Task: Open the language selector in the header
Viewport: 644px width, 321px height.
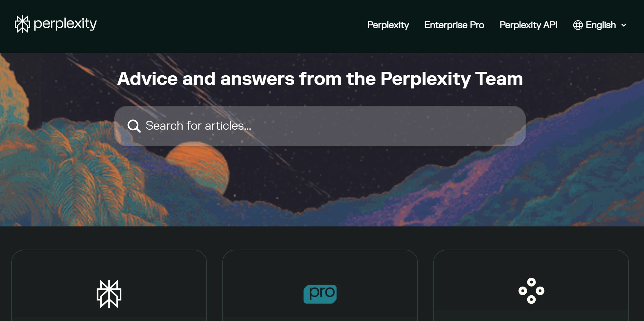Action: (x=600, y=25)
